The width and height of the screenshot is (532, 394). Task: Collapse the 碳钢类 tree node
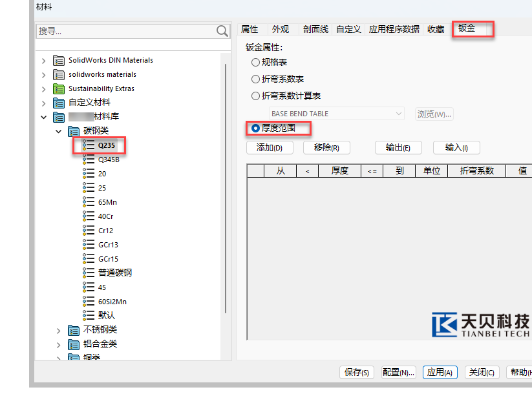coord(58,131)
